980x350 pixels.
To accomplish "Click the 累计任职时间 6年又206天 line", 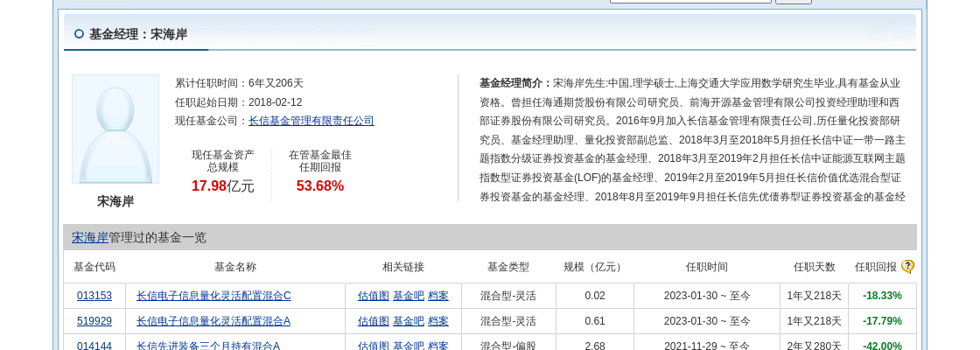I will 240,83.
